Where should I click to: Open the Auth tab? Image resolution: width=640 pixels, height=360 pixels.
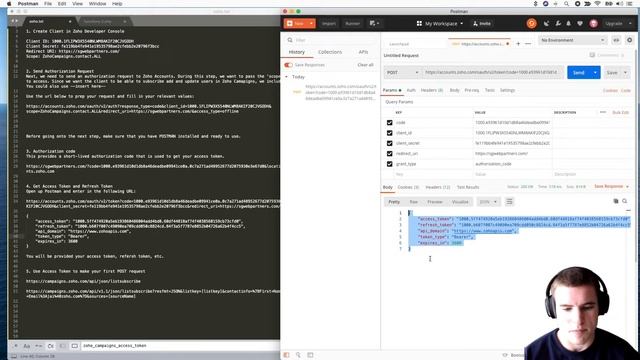[411, 90]
